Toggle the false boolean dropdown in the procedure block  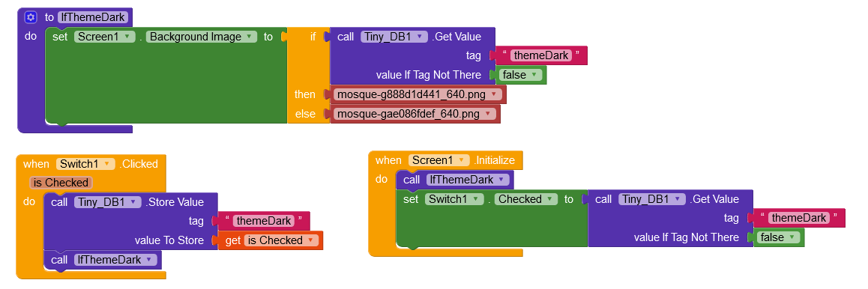[x=520, y=75]
